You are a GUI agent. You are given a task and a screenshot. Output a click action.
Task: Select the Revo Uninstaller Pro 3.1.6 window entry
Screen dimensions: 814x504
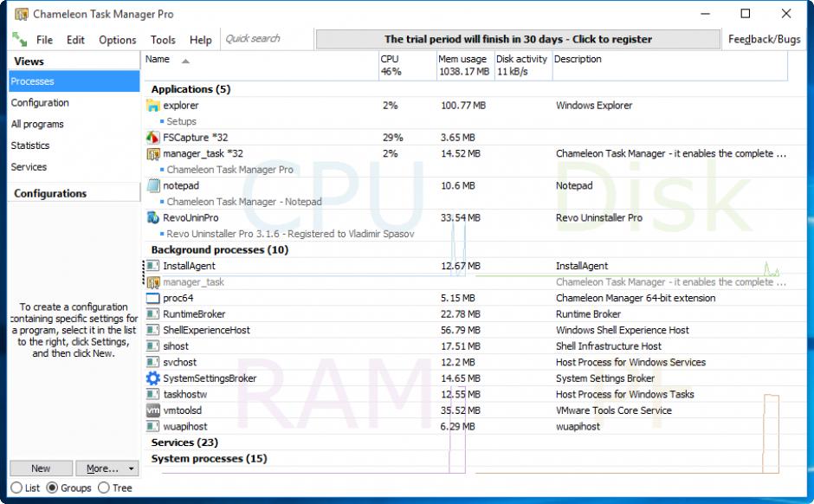(290, 234)
